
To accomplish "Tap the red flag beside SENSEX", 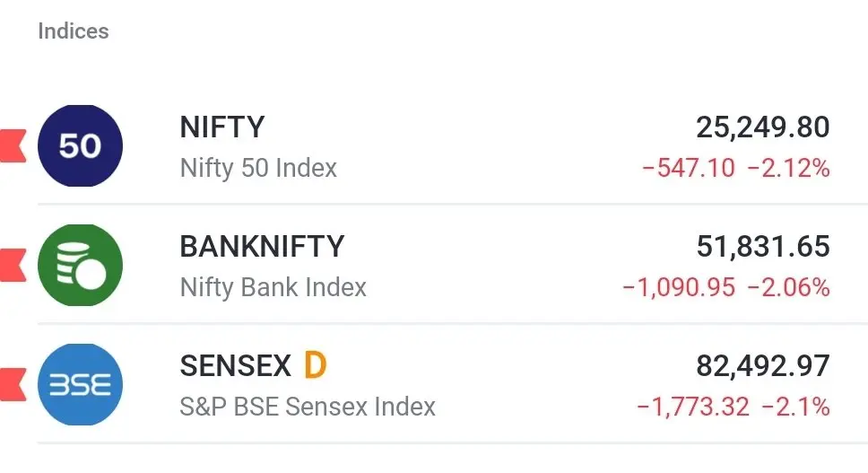I will (x=13, y=384).
